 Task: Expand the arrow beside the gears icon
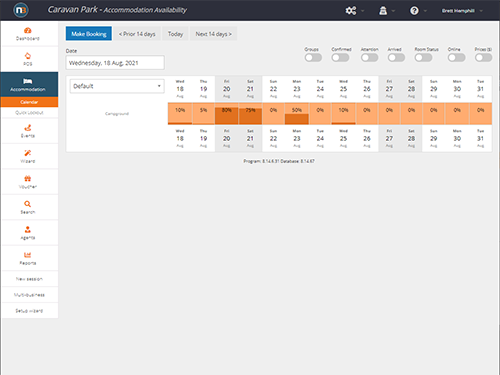click(x=362, y=11)
